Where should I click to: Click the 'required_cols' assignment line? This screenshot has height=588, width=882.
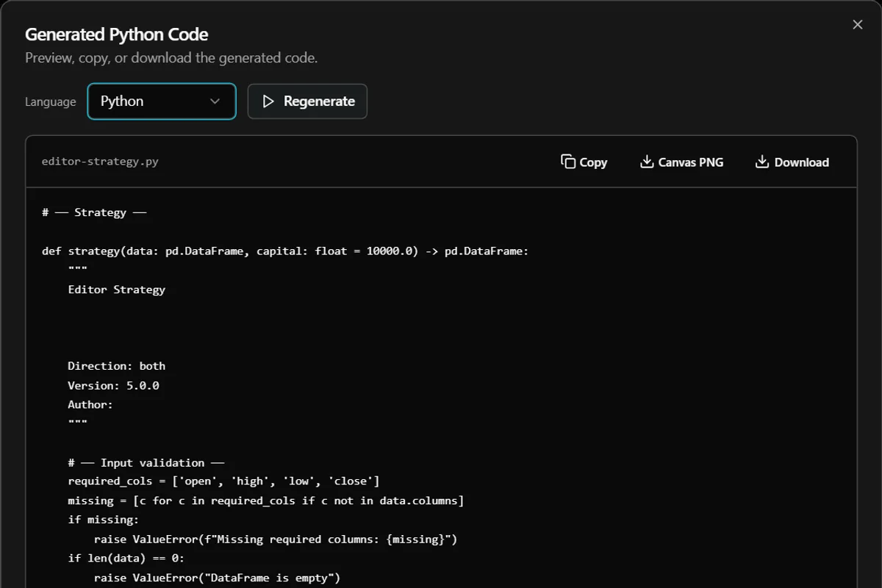coord(223,481)
